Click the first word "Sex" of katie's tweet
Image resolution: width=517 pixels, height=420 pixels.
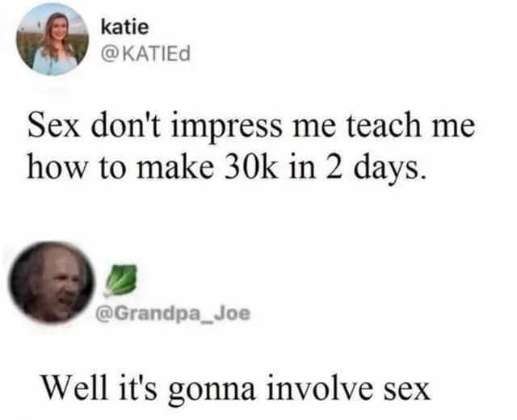tap(54, 124)
